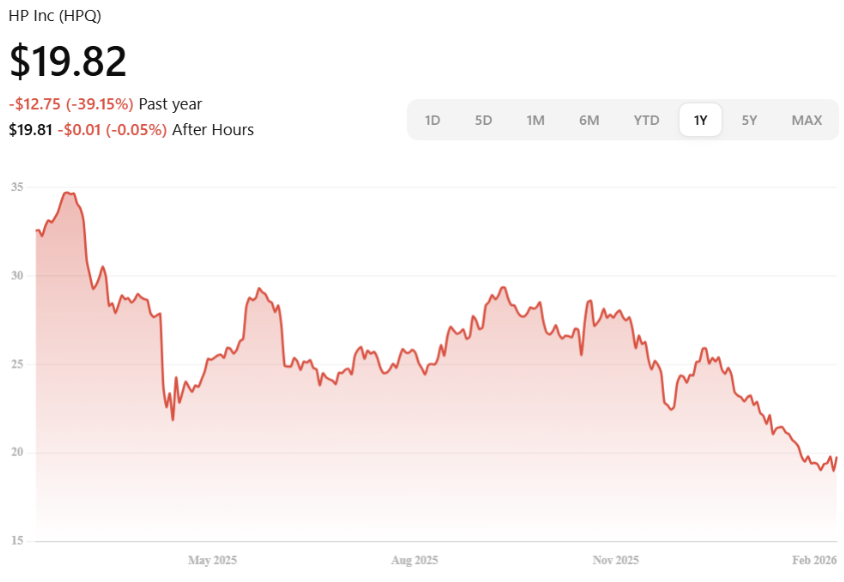Click the Nov 2025 axis label

[x=615, y=560]
